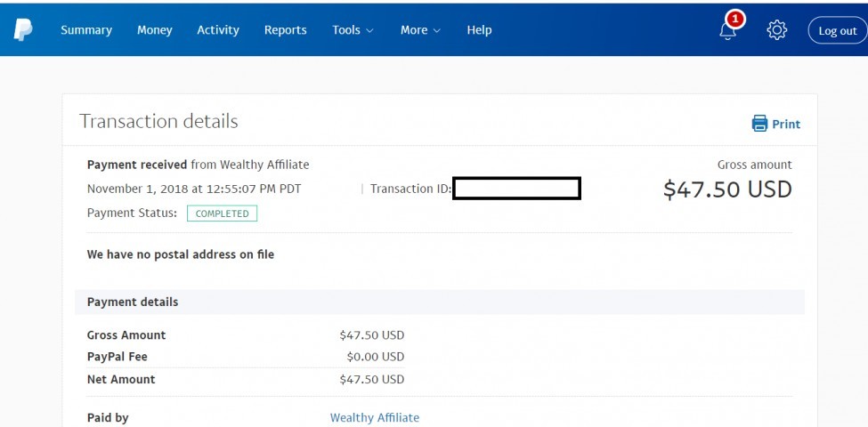Click the Payment details section header
The image size is (868, 427).
[440, 302]
